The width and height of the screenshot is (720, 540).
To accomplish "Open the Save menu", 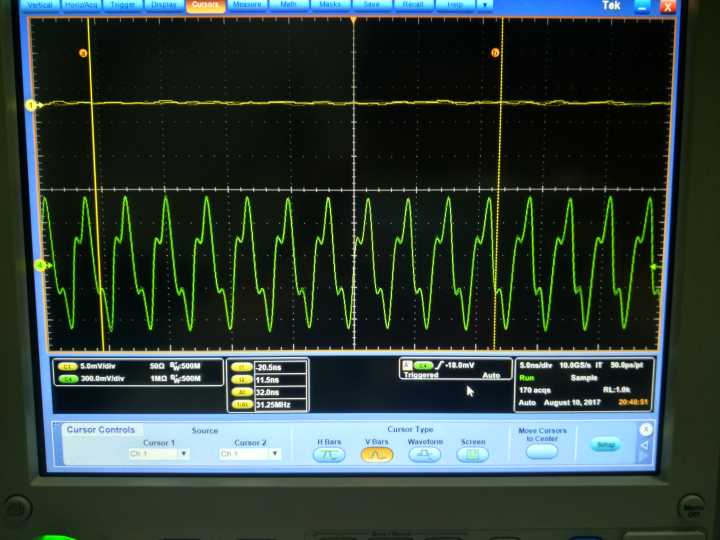I will (x=371, y=5).
